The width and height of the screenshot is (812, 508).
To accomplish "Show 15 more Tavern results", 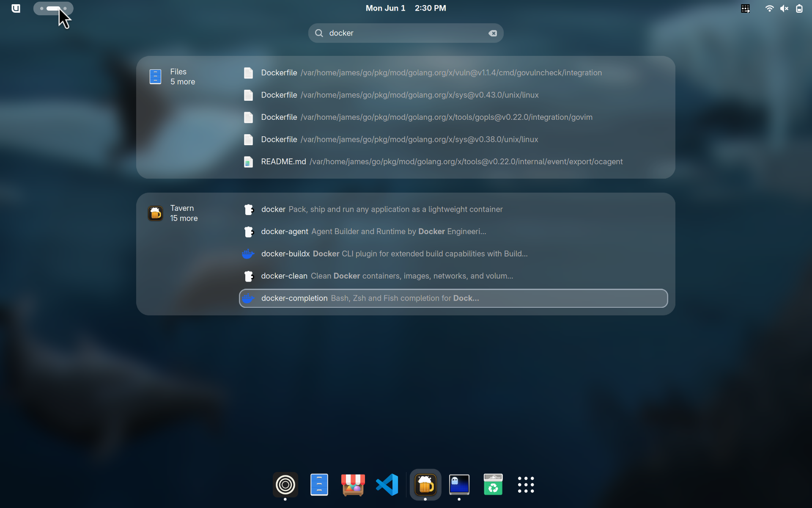I will pyautogui.click(x=184, y=218).
